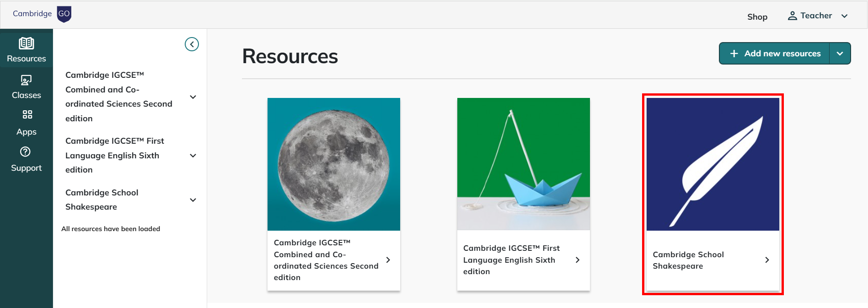The height and width of the screenshot is (308, 868).
Task: Open Apps in the sidebar
Action: tap(27, 123)
